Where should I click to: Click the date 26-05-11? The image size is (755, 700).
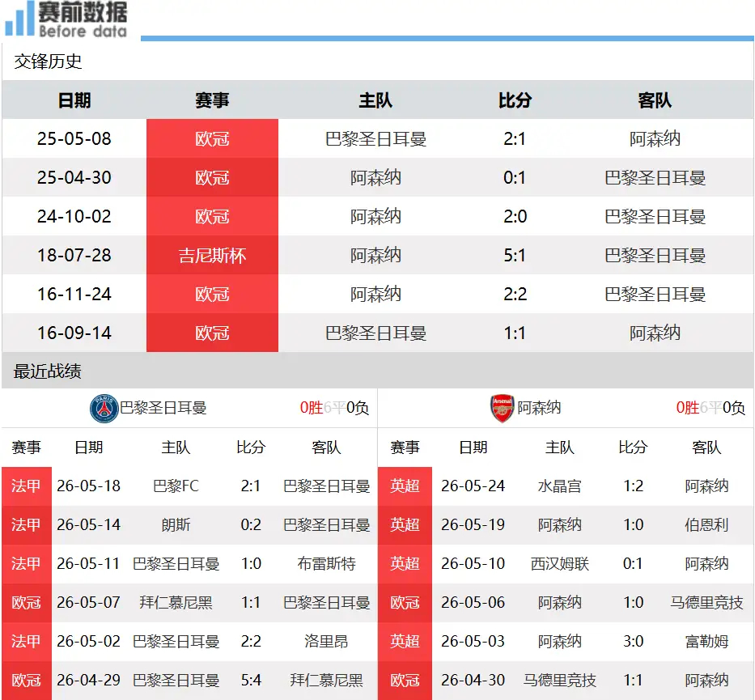88,563
